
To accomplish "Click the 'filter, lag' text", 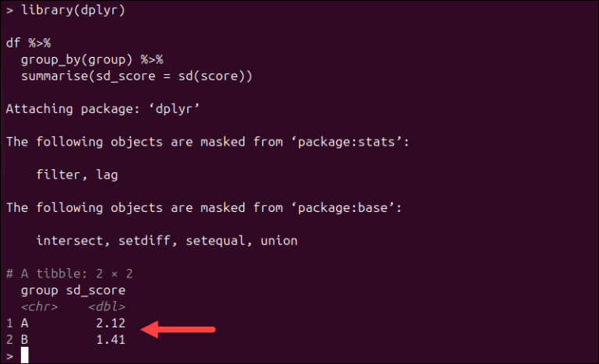I will coord(77,175).
